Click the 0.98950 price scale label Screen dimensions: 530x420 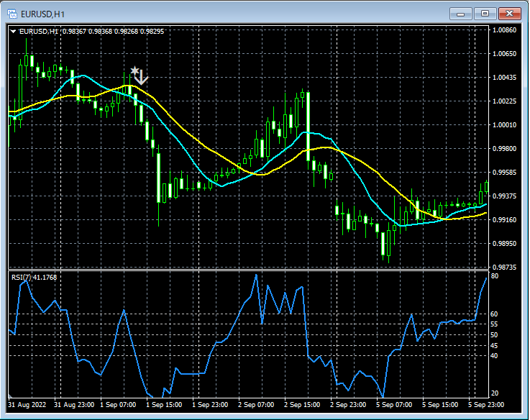(504, 244)
